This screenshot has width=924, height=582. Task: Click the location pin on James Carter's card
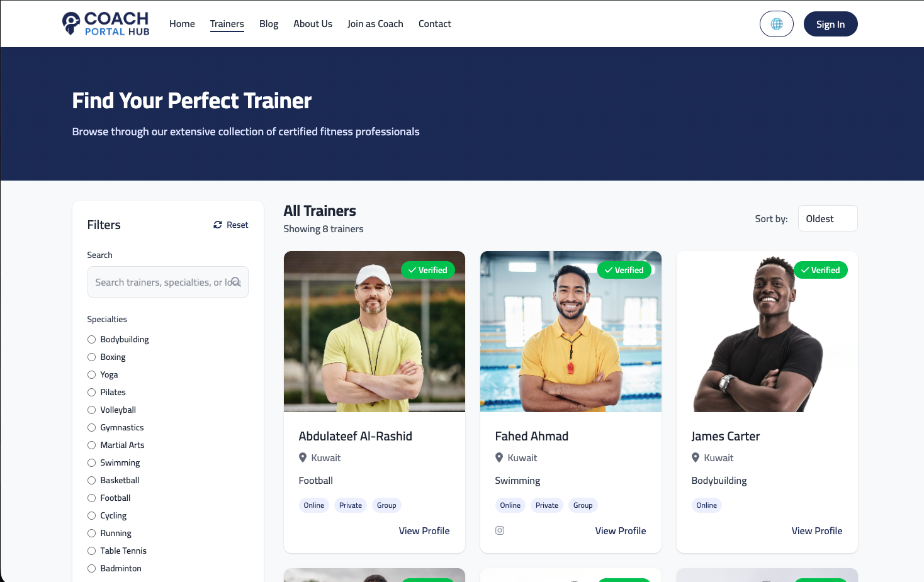click(696, 457)
